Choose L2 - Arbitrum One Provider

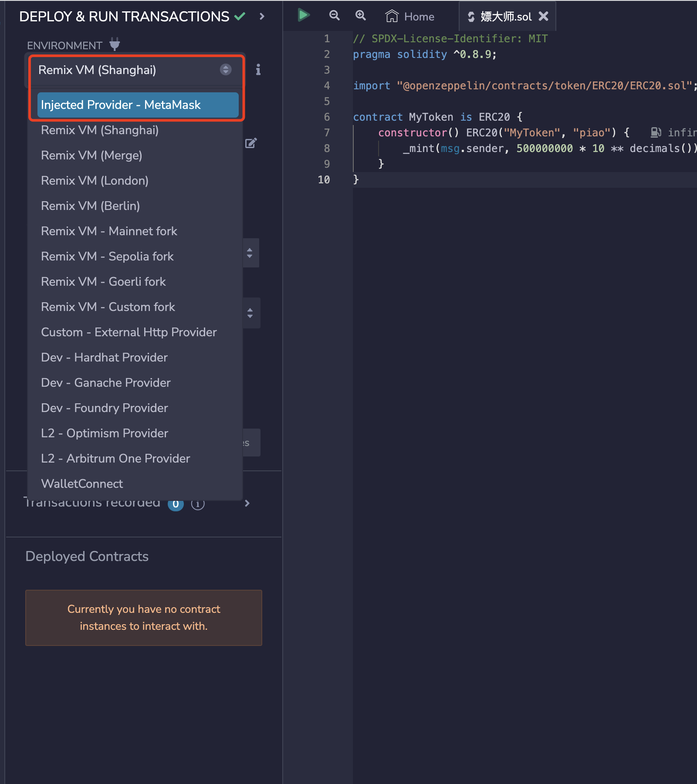pos(115,459)
